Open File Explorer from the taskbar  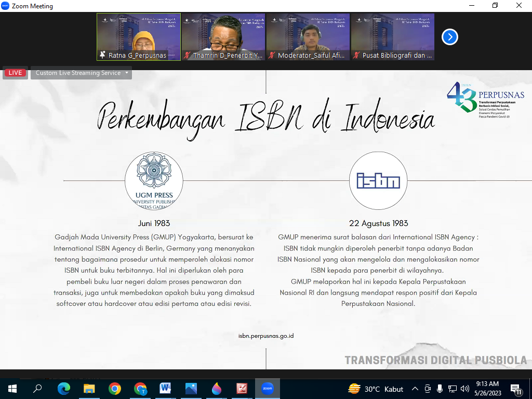89,389
